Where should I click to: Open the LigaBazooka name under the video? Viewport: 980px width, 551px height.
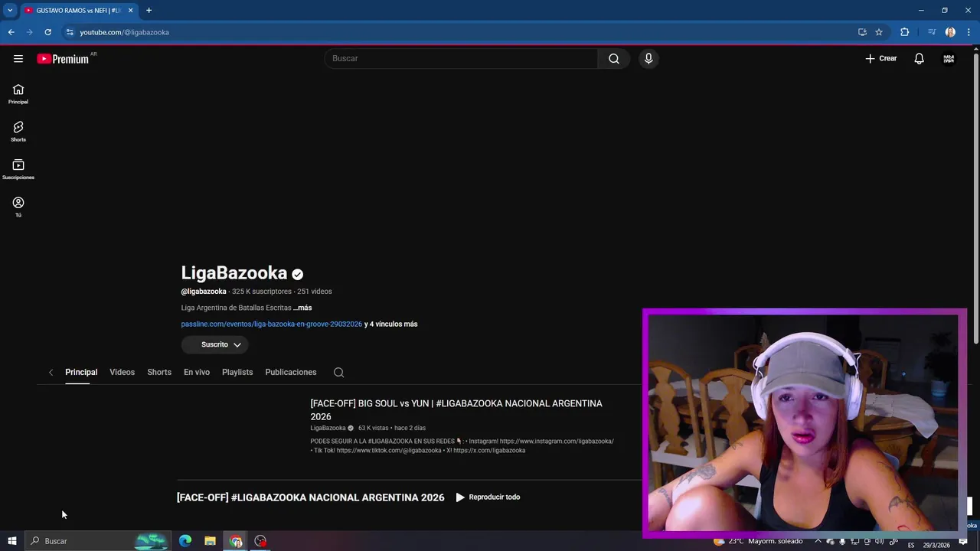[x=328, y=428]
